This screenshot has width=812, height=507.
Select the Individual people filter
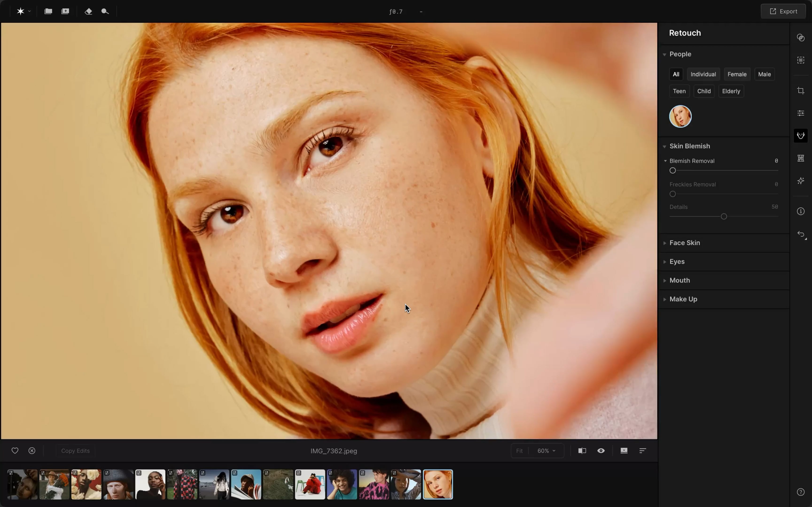[x=703, y=74]
